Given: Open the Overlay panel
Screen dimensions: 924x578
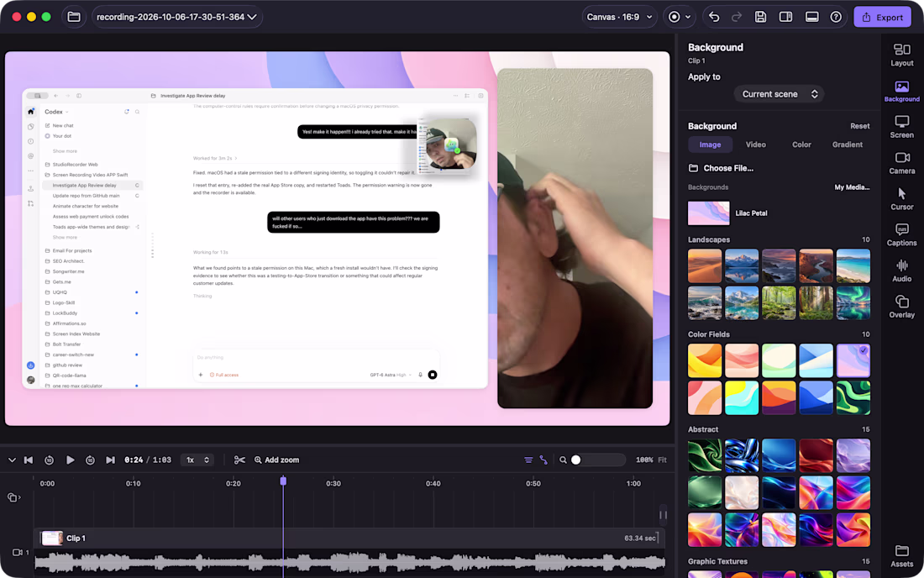Looking at the screenshot, I should pyautogui.click(x=901, y=307).
